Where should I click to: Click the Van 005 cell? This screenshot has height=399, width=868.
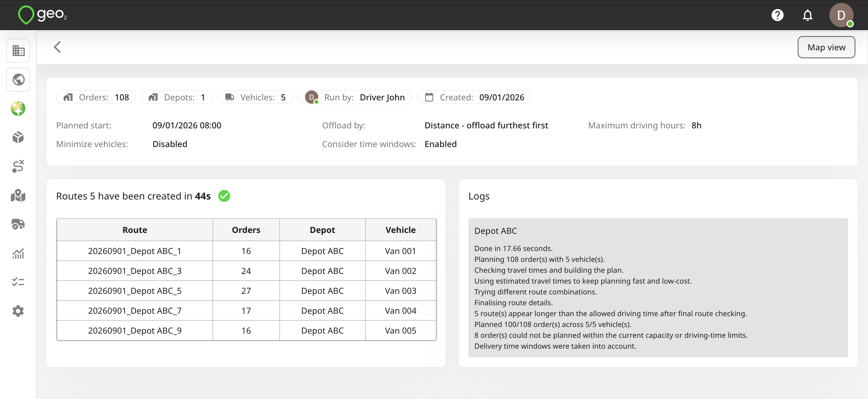click(401, 331)
